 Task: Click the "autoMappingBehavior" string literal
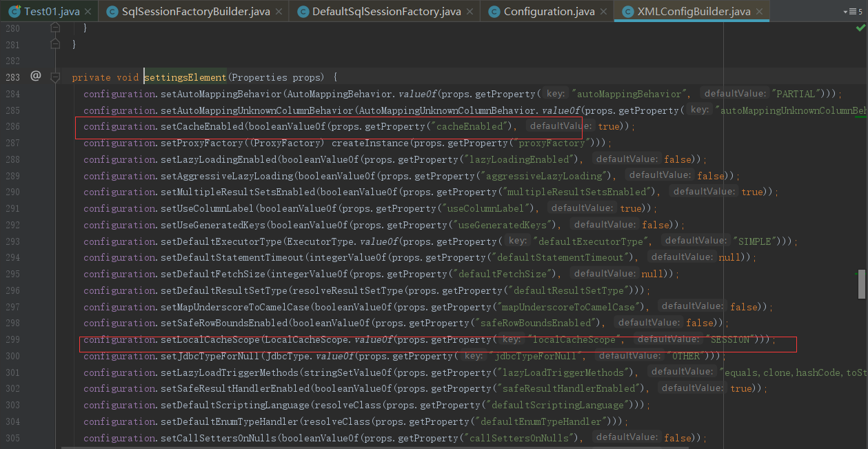coord(630,94)
